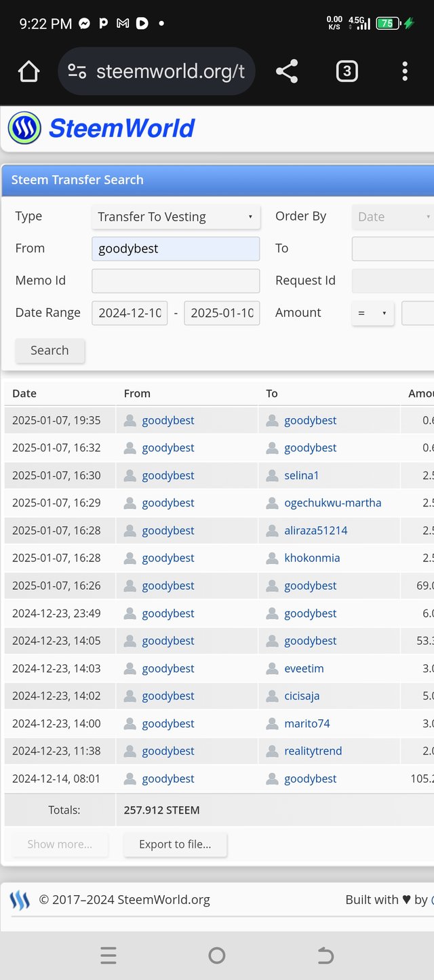Open recipient link marito74
Viewport: 434px width, 980px height.
click(307, 723)
